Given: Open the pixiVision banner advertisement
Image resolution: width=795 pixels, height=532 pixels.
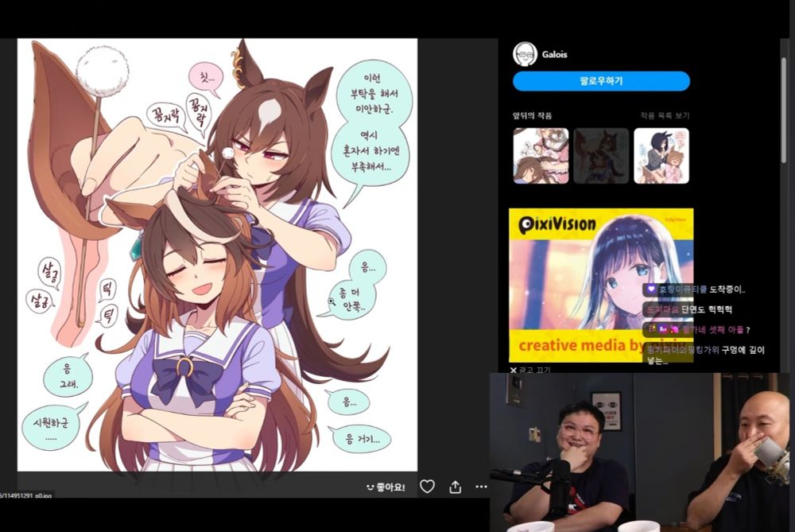Looking at the screenshot, I should point(601,285).
